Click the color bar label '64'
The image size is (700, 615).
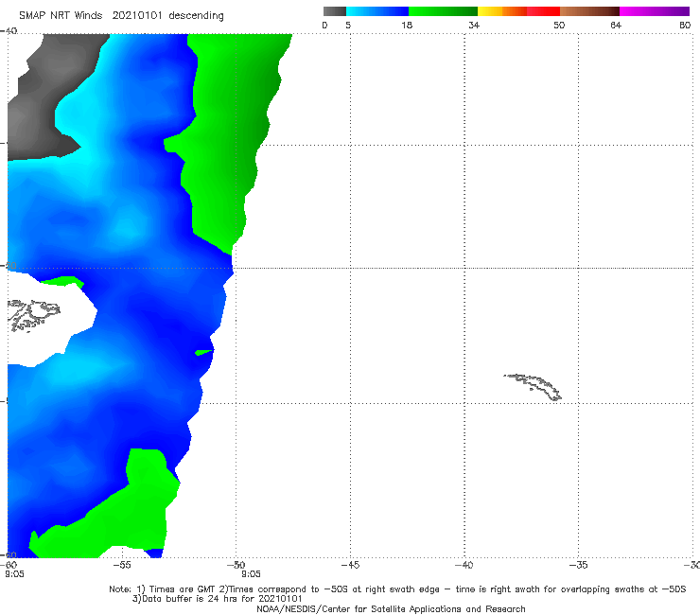[616, 25]
